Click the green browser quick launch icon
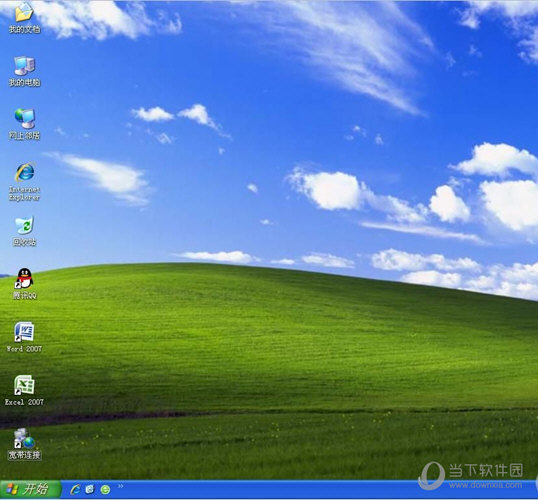Viewport: 538px width, 500px height. tap(105, 490)
